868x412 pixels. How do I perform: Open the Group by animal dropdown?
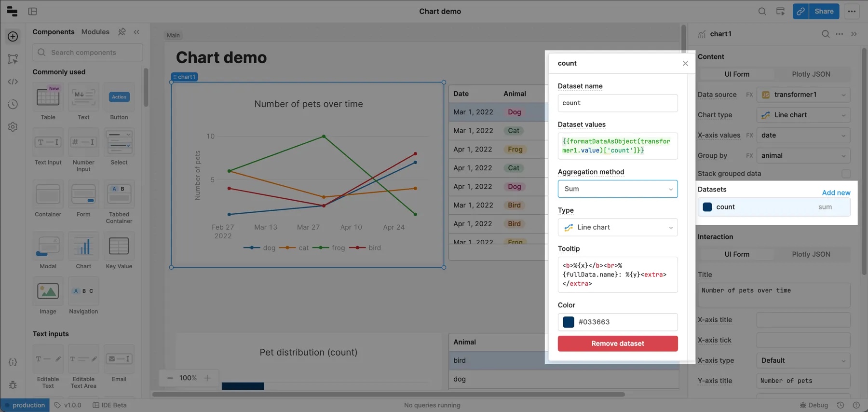803,155
